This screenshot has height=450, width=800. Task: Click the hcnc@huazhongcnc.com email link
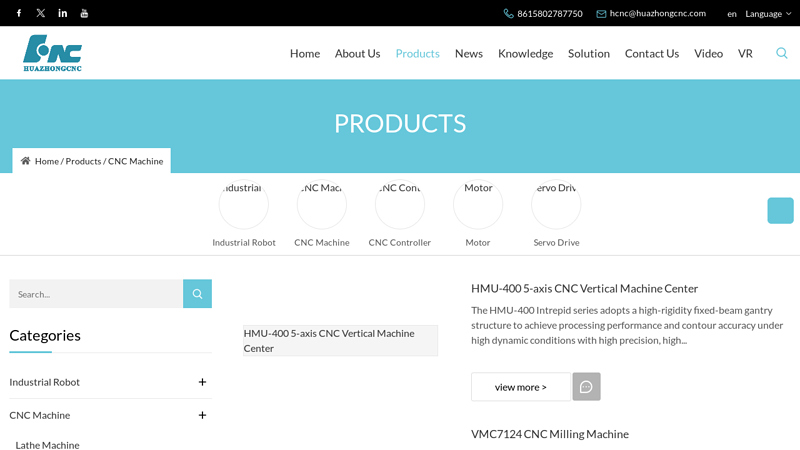click(658, 13)
